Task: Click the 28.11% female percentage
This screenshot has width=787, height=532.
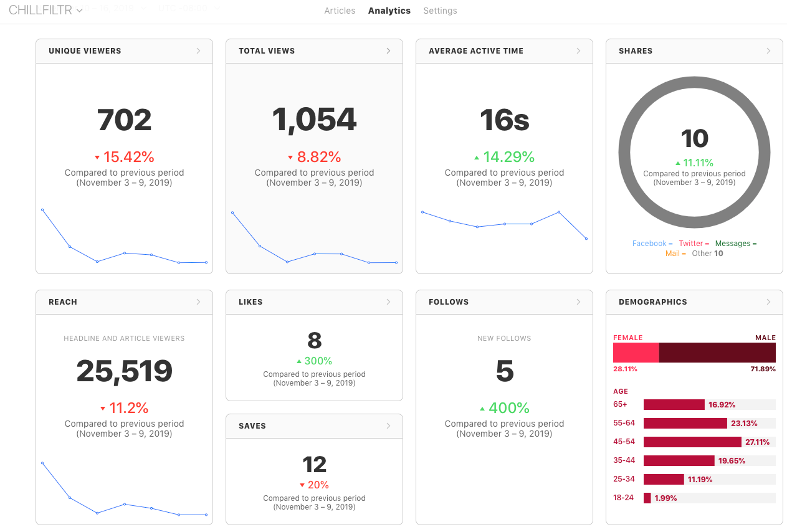Action: [x=625, y=369]
